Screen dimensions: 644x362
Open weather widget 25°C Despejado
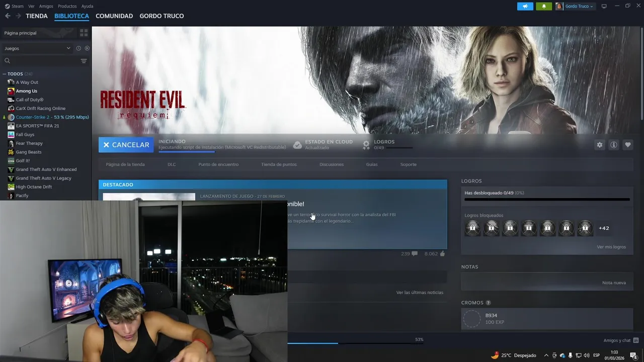513,355
